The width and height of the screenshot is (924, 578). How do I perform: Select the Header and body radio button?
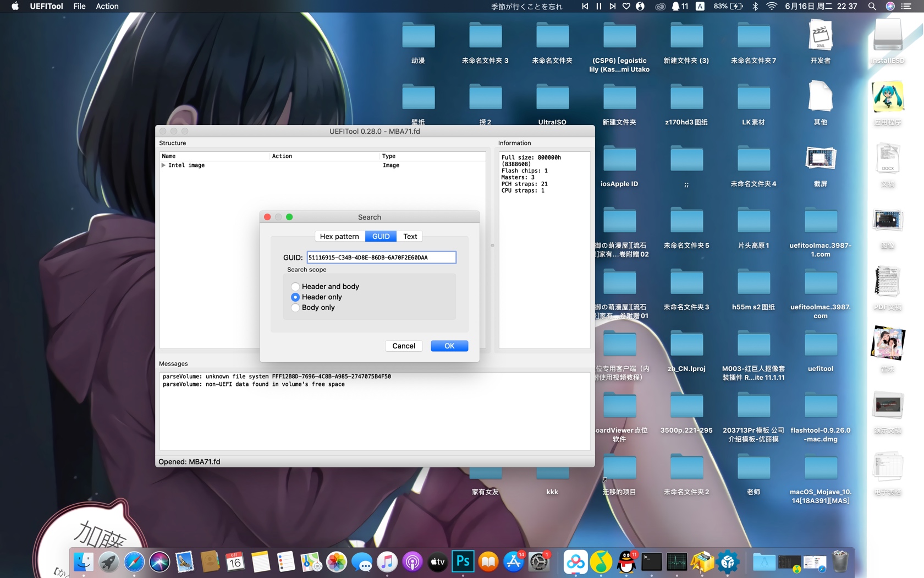(x=295, y=286)
